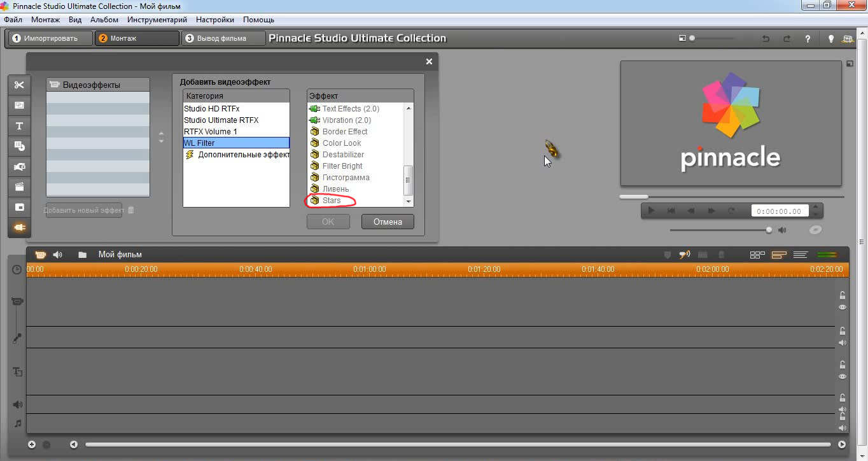Open the Альбом menu
This screenshot has width=868, height=461.
click(x=104, y=20)
